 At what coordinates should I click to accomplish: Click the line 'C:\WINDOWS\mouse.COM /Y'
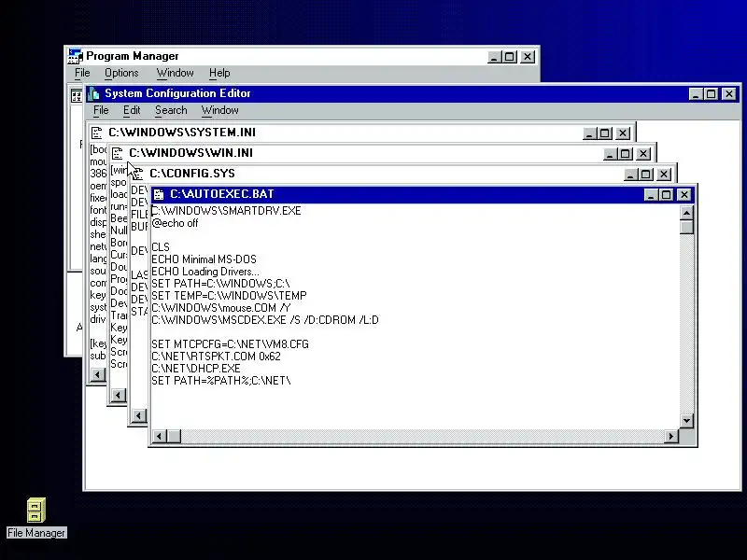click(x=221, y=308)
